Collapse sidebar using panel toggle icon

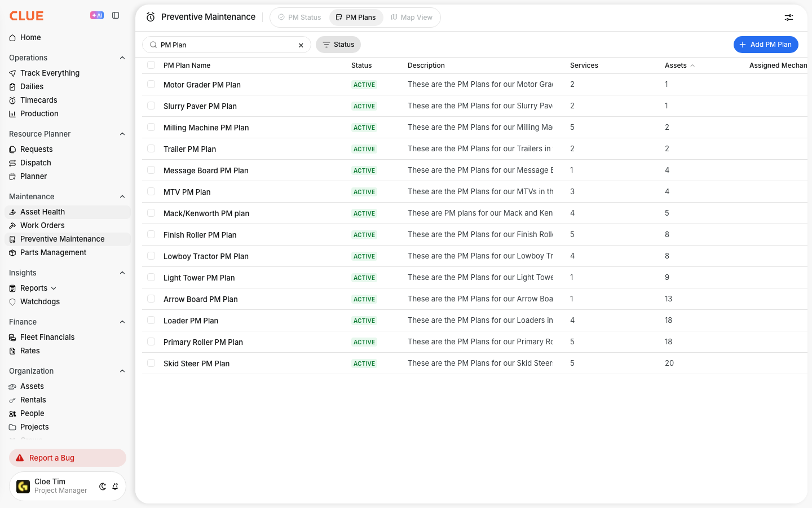(x=116, y=15)
